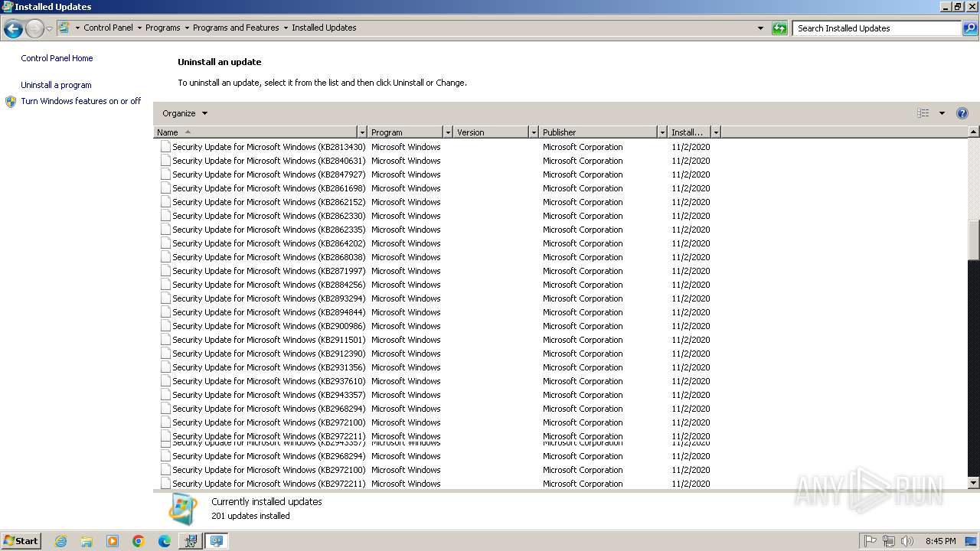Image resolution: width=980 pixels, height=551 pixels.
Task: Go to Programs and Features breadcrumb
Action: [x=236, y=28]
